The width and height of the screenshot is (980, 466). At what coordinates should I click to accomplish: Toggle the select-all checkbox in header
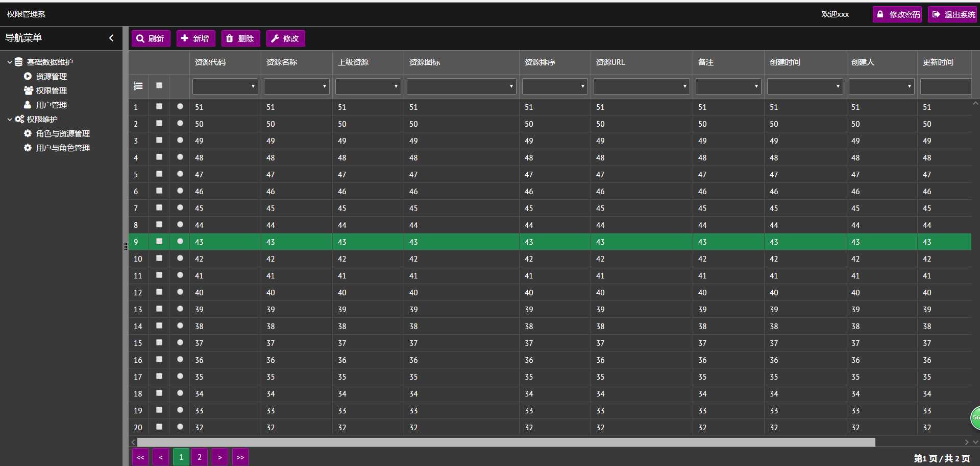159,86
